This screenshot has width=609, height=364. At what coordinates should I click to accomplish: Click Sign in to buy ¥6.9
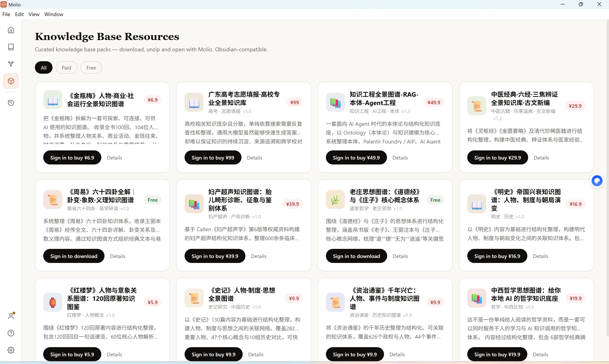[72, 158]
